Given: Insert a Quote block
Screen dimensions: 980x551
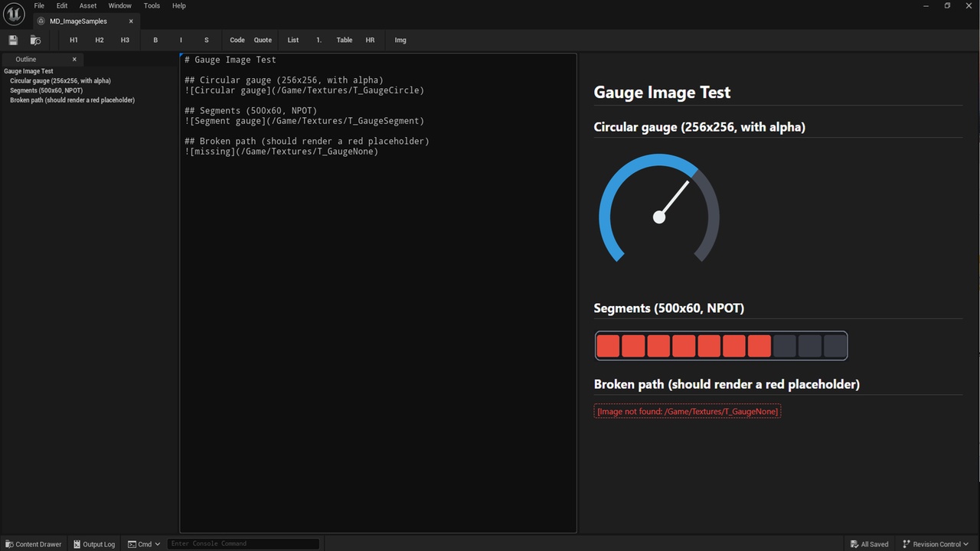Looking at the screenshot, I should 263,40.
